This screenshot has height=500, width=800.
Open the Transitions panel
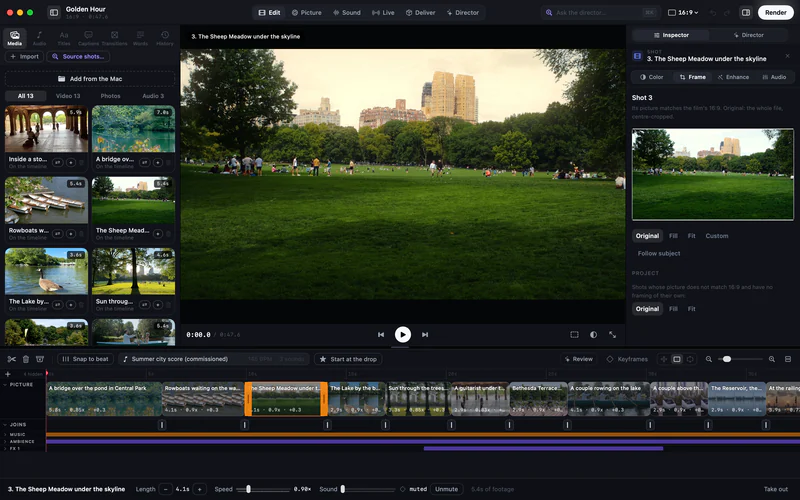(x=114, y=38)
